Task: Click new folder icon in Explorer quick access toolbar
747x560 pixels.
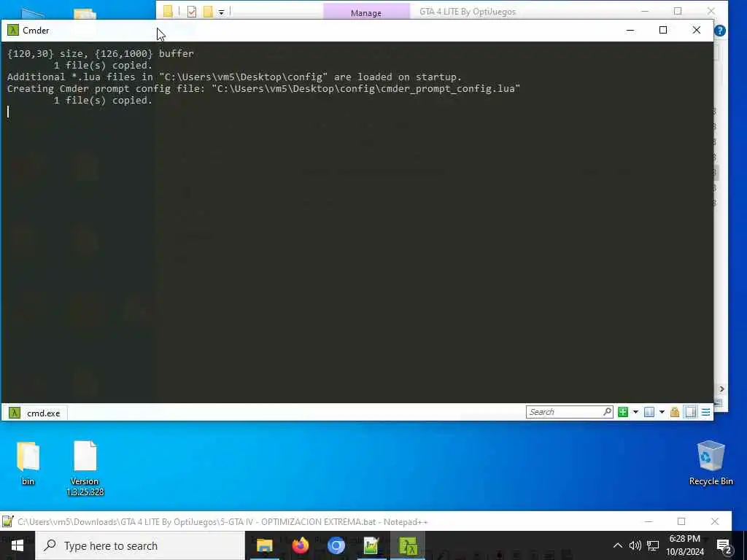Action: pos(208,12)
